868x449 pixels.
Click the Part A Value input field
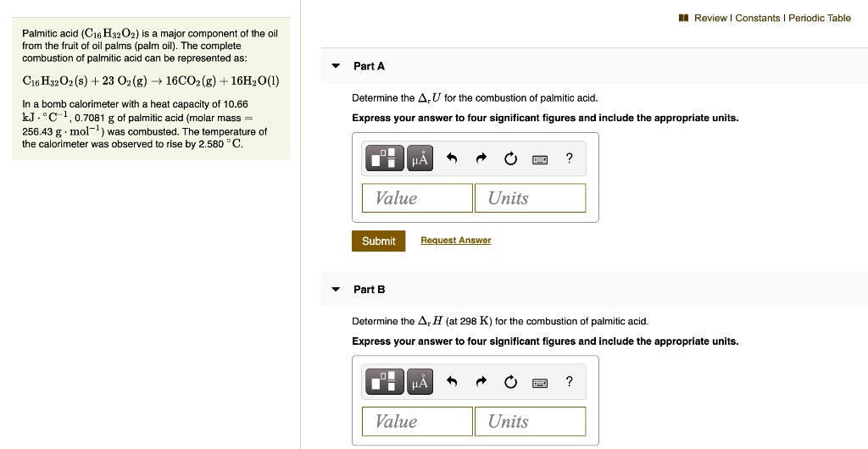coord(417,198)
